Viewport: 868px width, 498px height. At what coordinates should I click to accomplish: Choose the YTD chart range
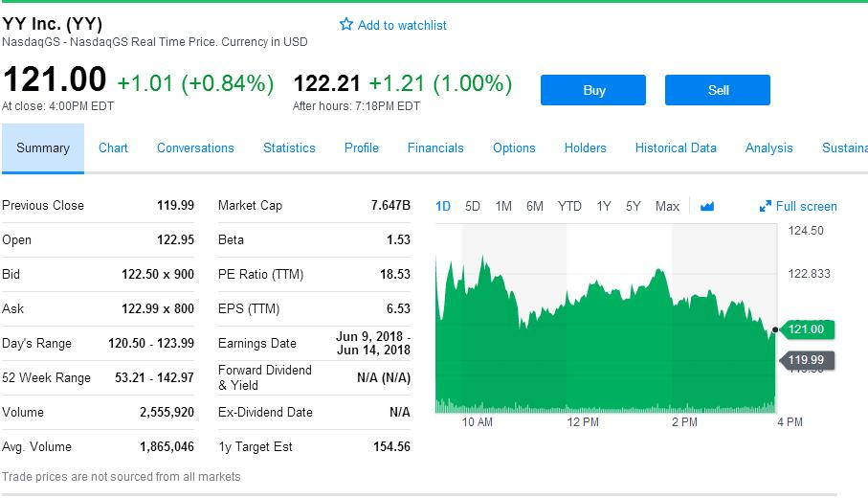[569, 206]
